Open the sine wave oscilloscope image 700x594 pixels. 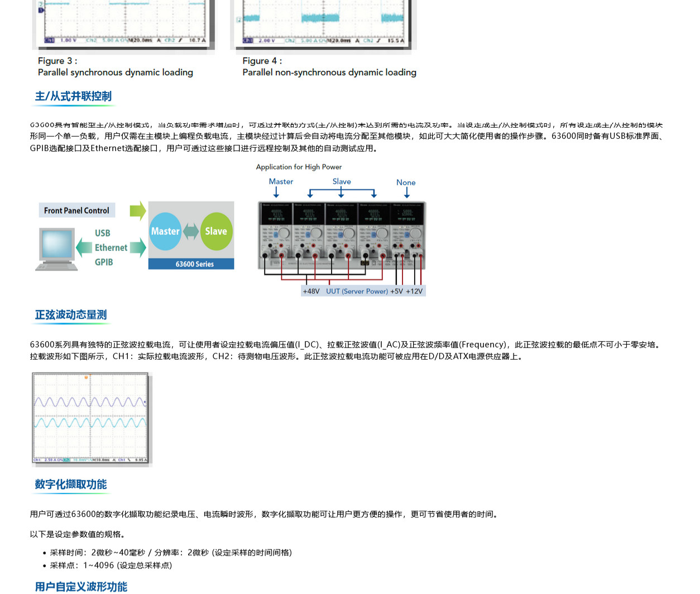(91, 418)
